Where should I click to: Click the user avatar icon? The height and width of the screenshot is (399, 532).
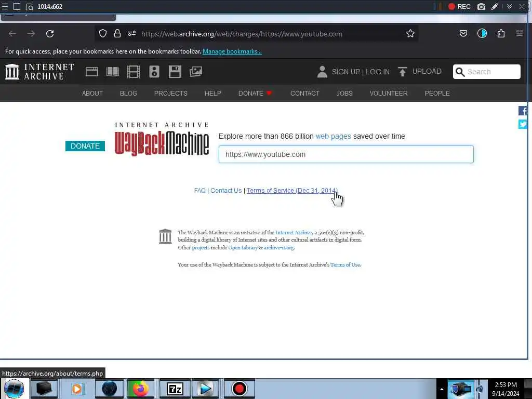(x=322, y=72)
